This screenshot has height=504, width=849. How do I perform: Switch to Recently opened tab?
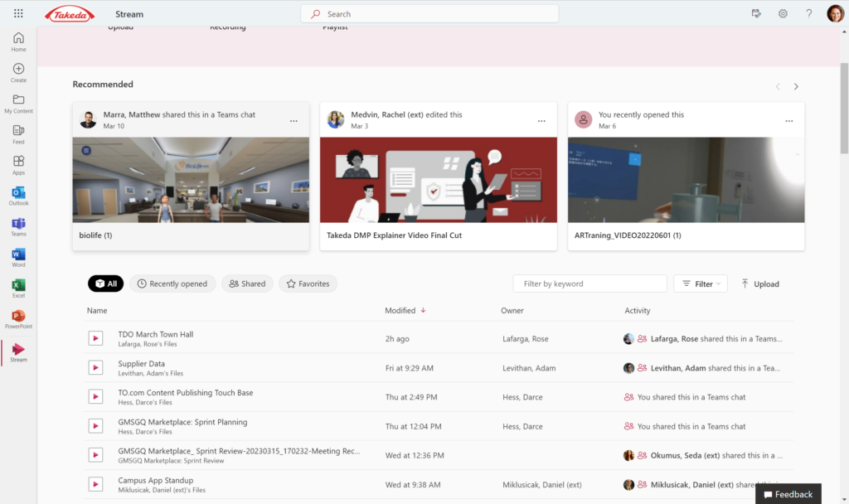172,283
